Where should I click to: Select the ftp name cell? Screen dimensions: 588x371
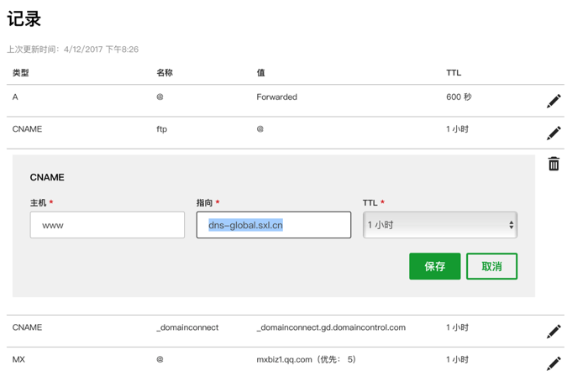tap(161, 129)
